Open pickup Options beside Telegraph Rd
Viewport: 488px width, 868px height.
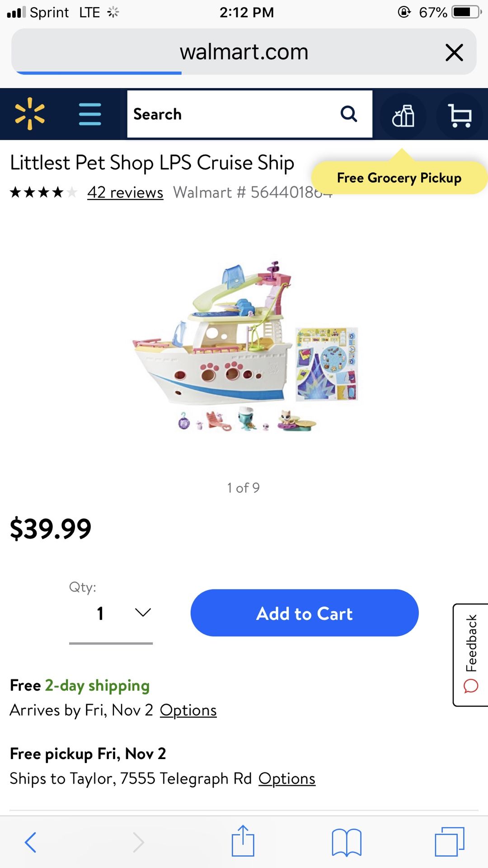point(287,778)
